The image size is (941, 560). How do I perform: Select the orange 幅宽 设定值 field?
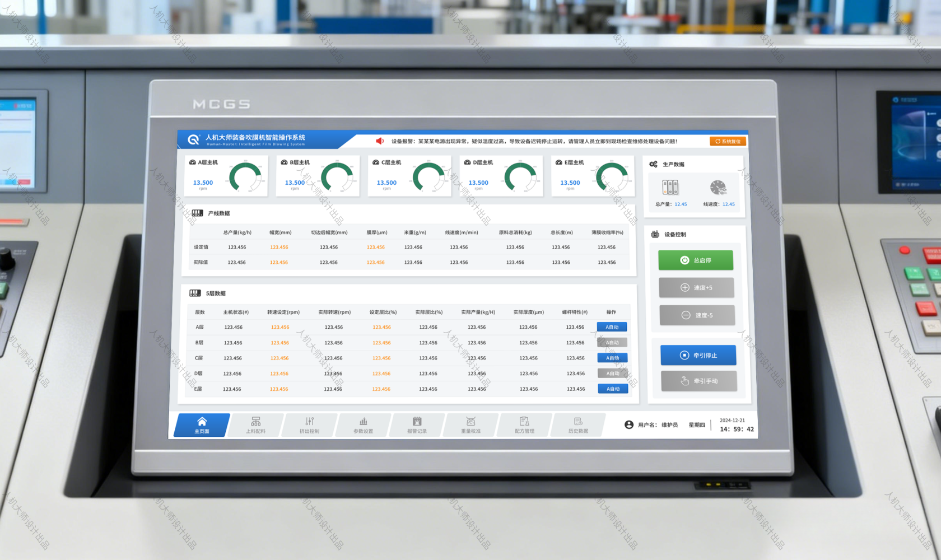point(279,247)
